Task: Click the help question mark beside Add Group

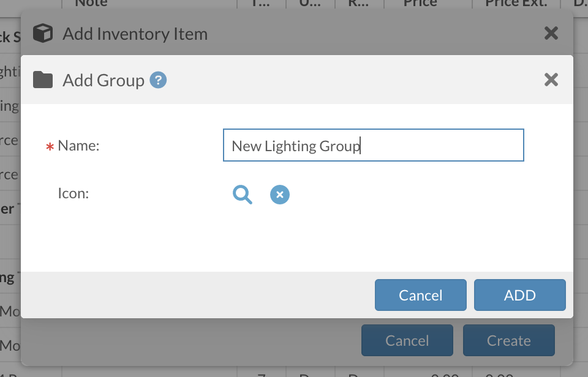Action: pyautogui.click(x=159, y=80)
